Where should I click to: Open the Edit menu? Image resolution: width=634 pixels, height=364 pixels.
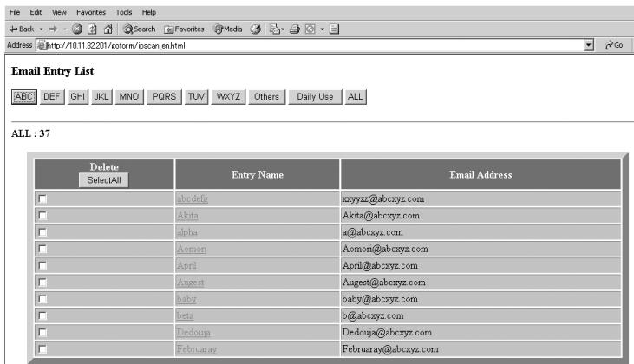tap(36, 12)
